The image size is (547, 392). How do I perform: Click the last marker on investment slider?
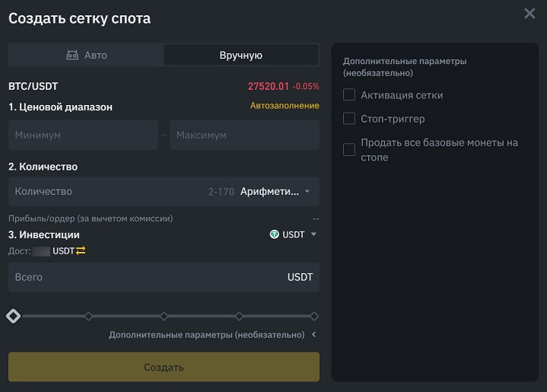tap(314, 316)
